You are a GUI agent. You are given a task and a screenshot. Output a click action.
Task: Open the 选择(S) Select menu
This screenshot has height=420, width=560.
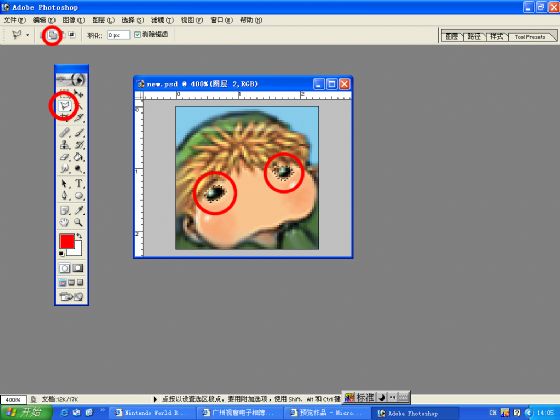click(x=132, y=20)
